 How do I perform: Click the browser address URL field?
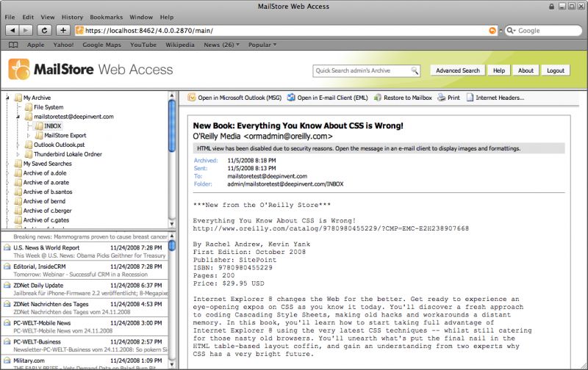pyautogui.click(x=286, y=31)
